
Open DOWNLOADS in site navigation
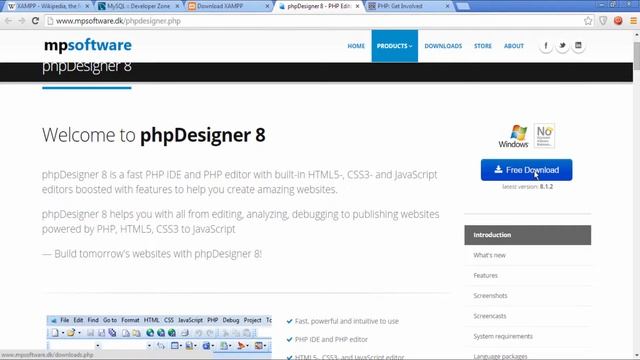point(443,46)
